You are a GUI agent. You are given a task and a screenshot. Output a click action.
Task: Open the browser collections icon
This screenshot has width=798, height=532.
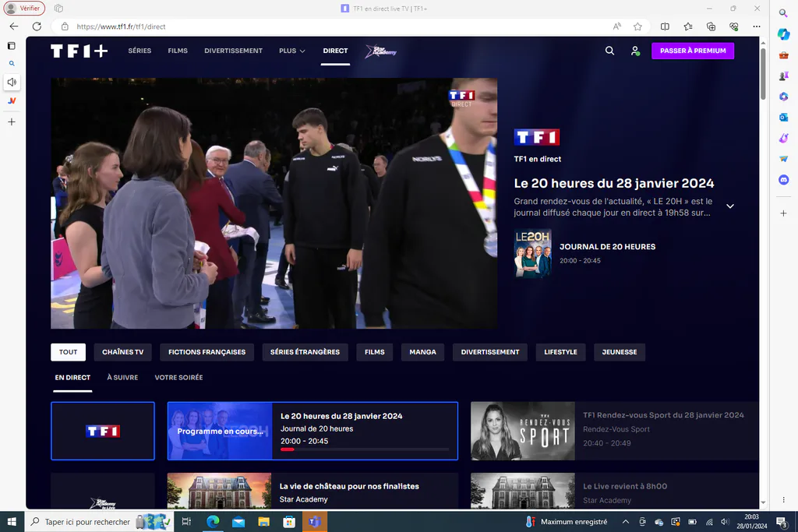[x=711, y=26]
